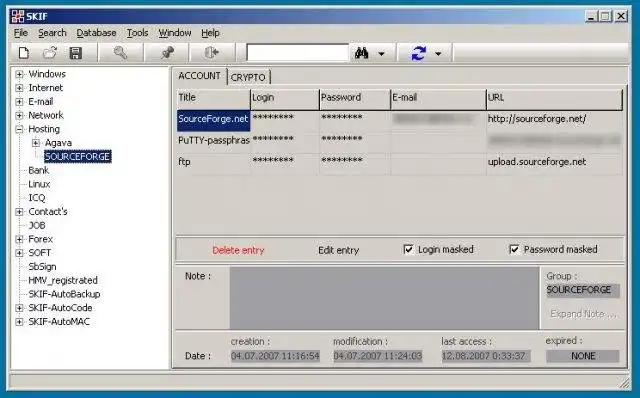The width and height of the screenshot is (640, 398).
Task: Expand the SKIF-AutoCode tree node
Action: pos(19,308)
